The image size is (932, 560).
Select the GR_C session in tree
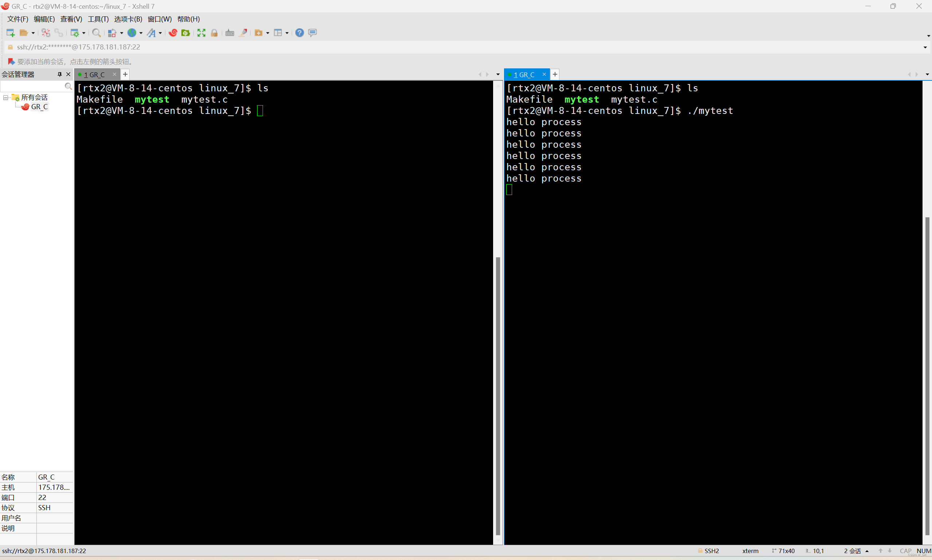pos(39,107)
